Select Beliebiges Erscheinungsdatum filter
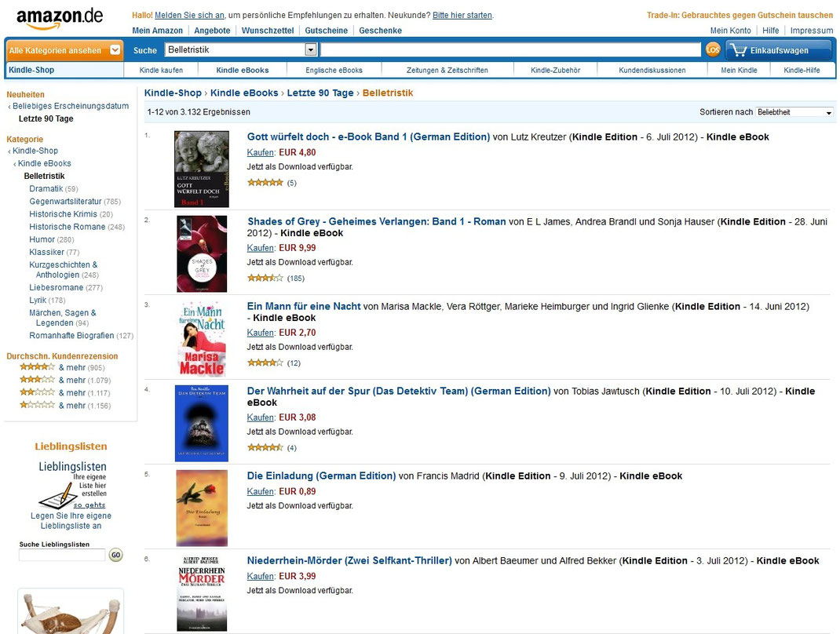This screenshot has width=840, height=634. point(71,106)
